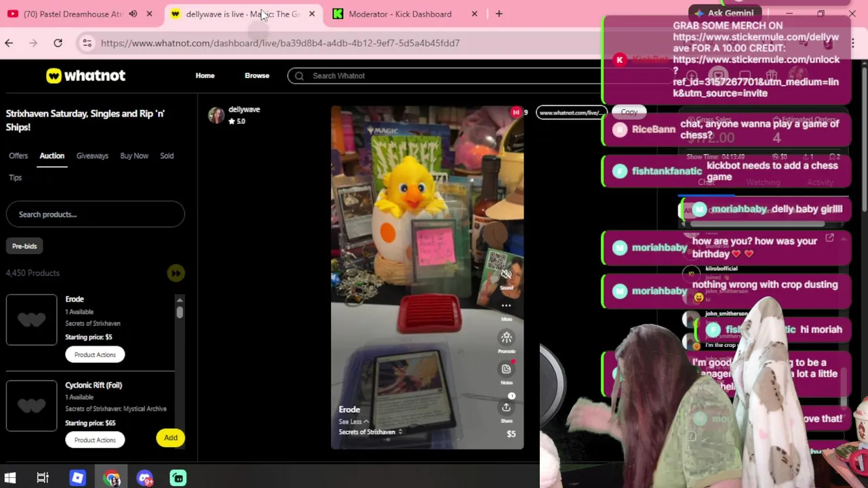The image size is (868, 488).
Task: Select the Auction tab
Action: (52, 156)
